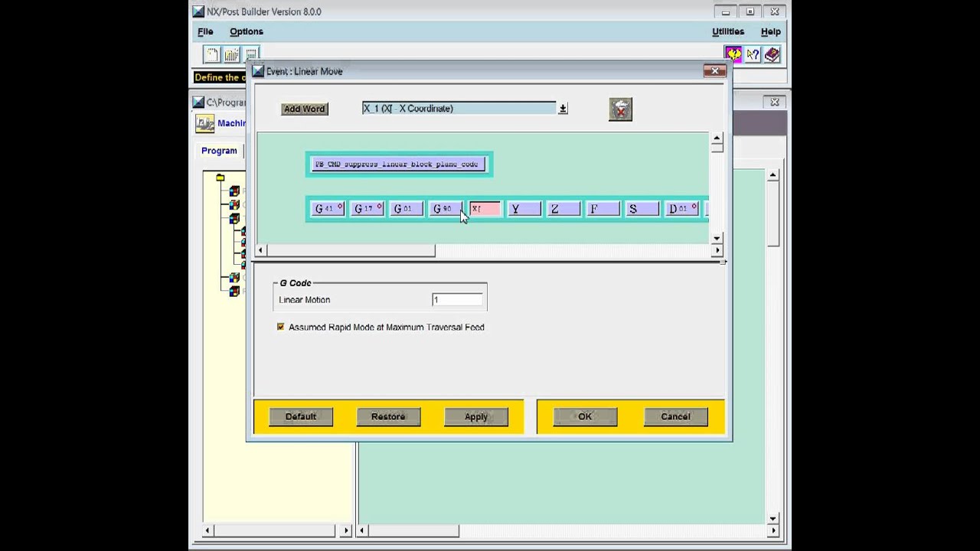Image resolution: width=980 pixels, height=551 pixels.
Task: Click the Machine Tool icon in background window
Action: [204, 123]
